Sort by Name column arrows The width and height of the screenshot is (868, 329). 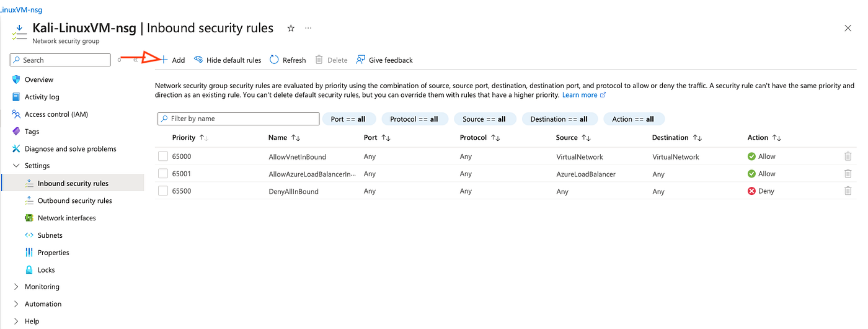coord(295,138)
